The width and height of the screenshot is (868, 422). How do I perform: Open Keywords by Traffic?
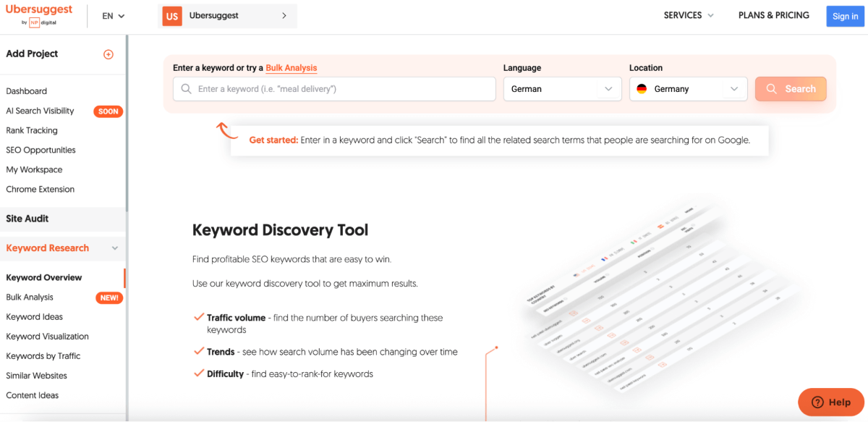coord(43,356)
